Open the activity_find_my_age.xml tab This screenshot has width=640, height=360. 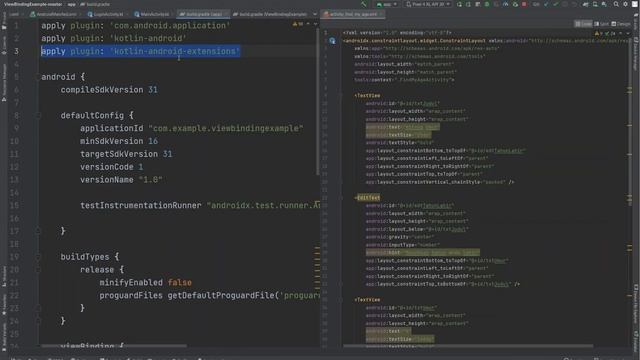point(353,14)
